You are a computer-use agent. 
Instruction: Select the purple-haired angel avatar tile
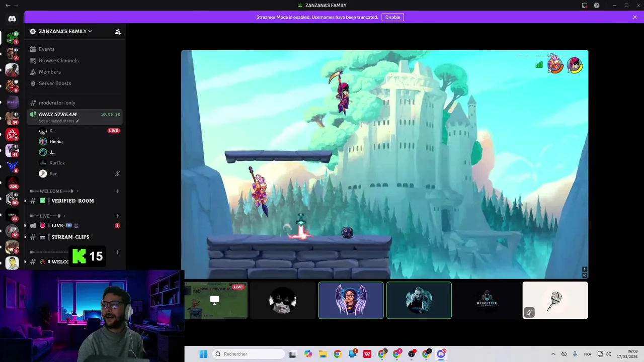(351, 300)
